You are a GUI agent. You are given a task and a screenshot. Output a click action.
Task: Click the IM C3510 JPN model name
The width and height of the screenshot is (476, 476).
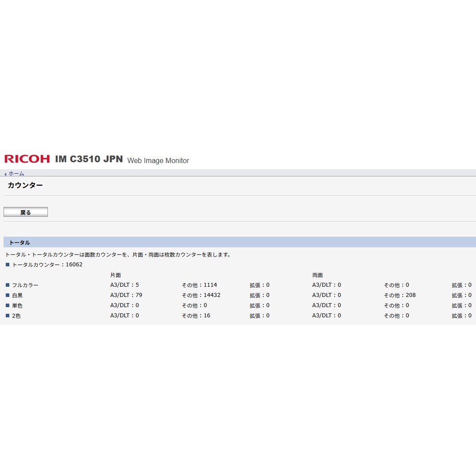click(x=89, y=159)
